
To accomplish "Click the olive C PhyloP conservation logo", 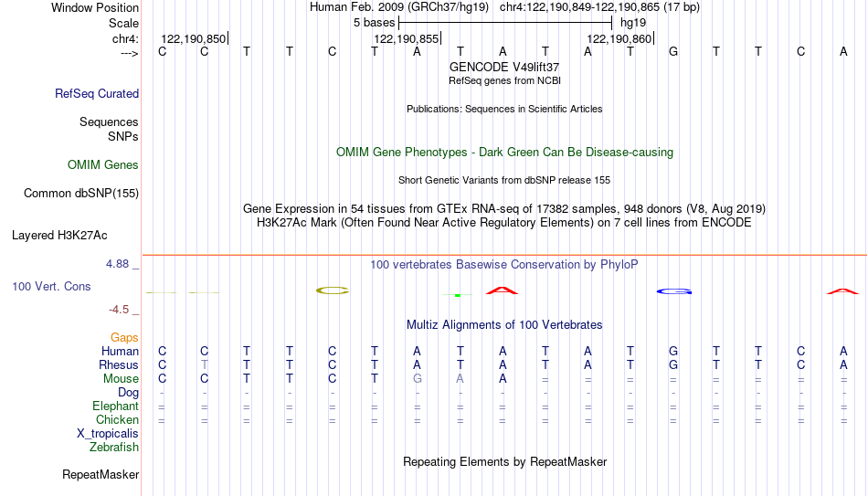I will tap(333, 290).
